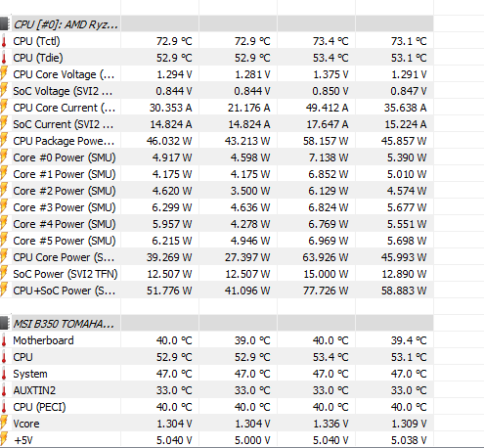Screen dimensions: 484x448
Task: Select the Motherboard sensor label
Action: [43, 340]
